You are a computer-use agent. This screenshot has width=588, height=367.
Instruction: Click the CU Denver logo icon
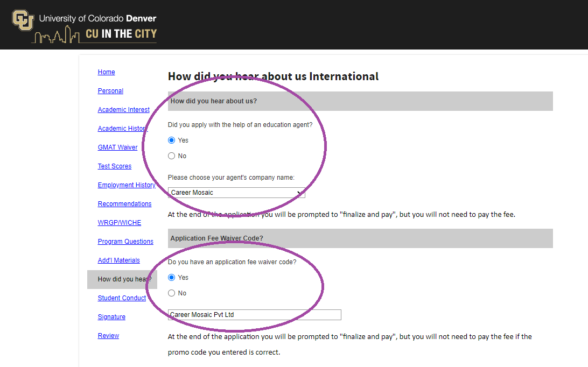point(23,20)
